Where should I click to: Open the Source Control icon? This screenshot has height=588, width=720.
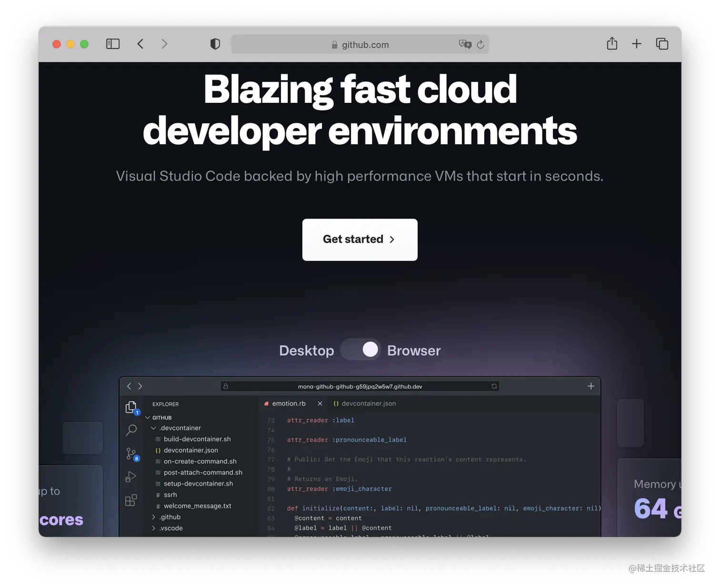(x=132, y=454)
